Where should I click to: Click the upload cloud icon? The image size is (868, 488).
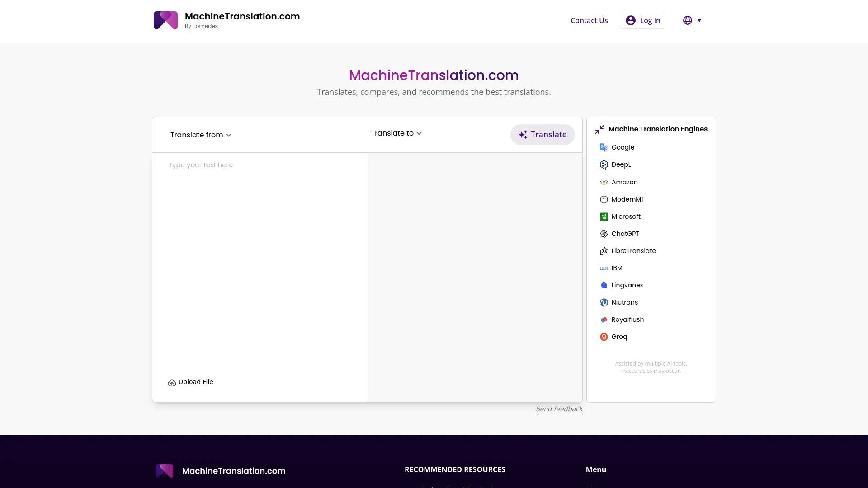(172, 383)
